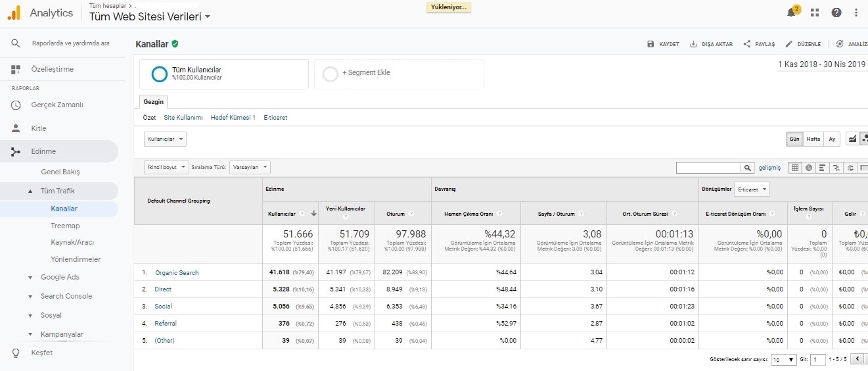Select the data table grid view icon
This screenshot has width=868, height=371.
(x=795, y=168)
